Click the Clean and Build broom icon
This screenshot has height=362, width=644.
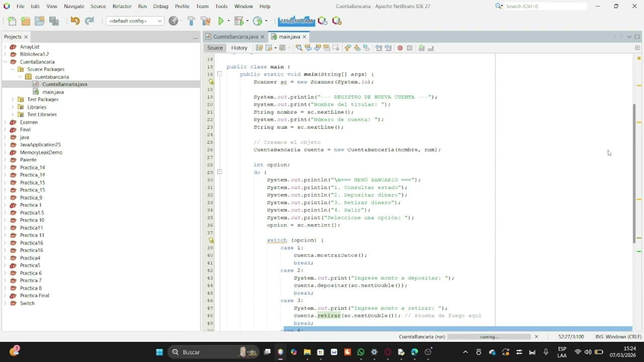[205, 21]
